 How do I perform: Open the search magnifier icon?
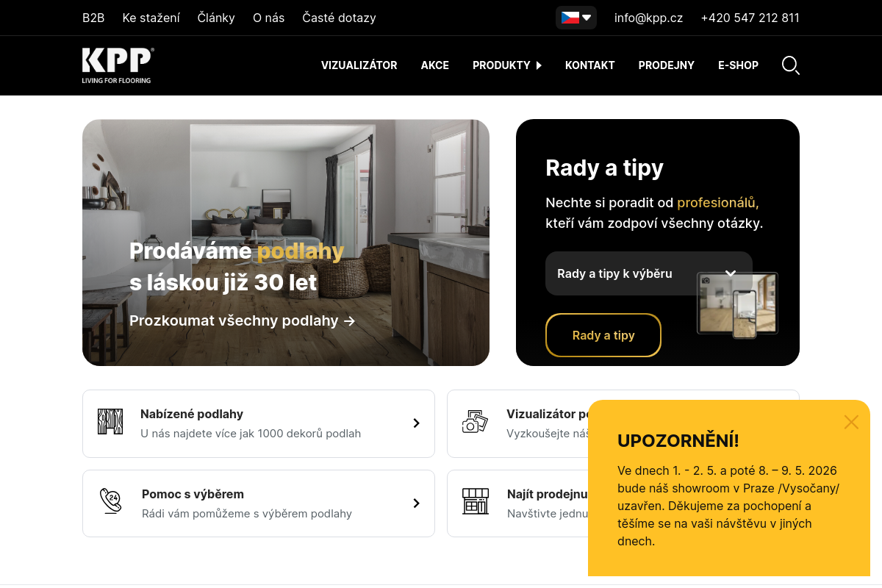[x=791, y=65]
